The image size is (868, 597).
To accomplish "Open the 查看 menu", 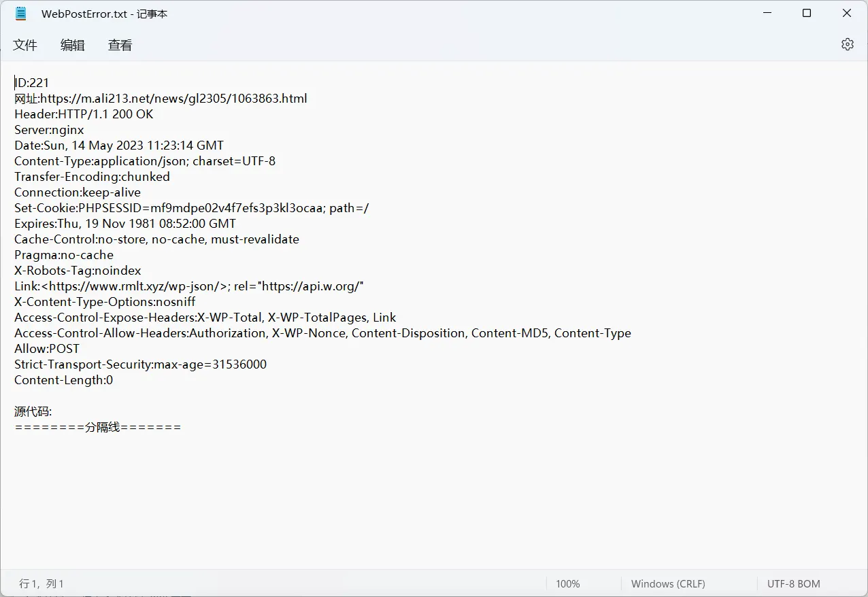I will [120, 45].
